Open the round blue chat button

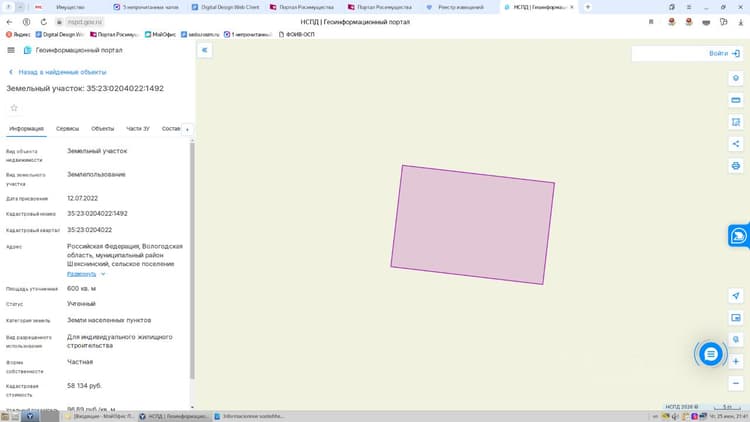(x=711, y=354)
